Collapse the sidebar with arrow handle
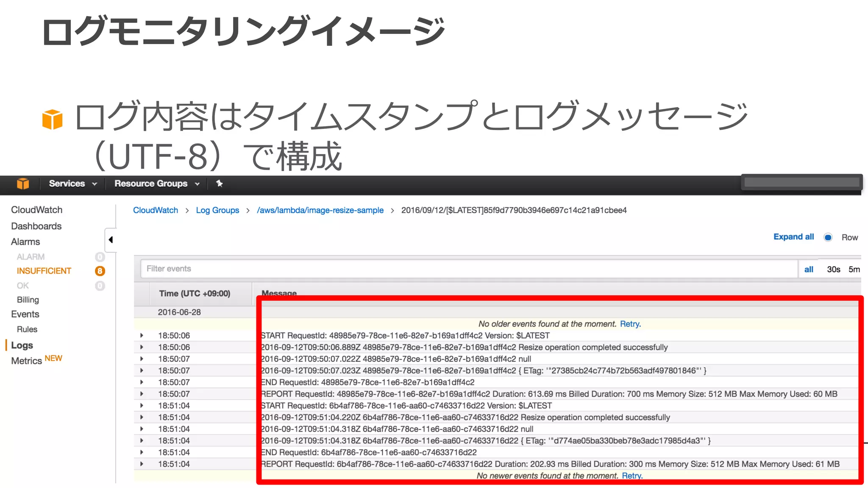Viewport: 868px width, 488px height. pos(111,240)
